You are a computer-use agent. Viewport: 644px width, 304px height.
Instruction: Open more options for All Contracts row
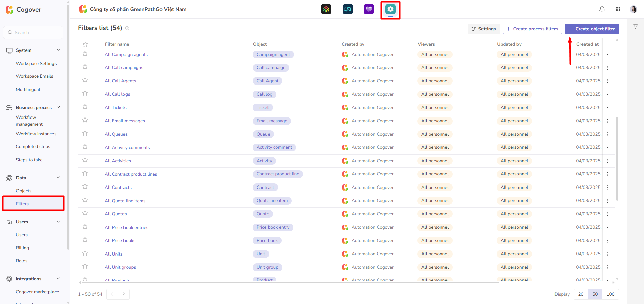coord(608,188)
